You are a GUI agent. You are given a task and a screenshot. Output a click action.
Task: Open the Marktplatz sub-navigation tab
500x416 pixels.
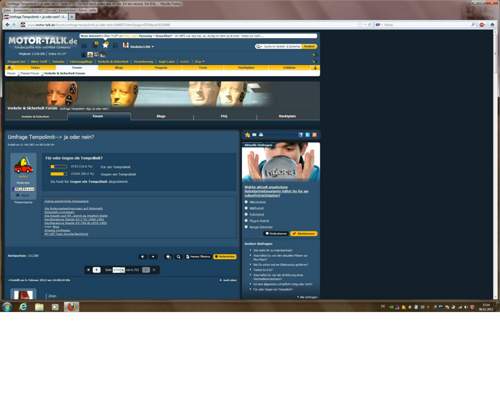(287, 116)
